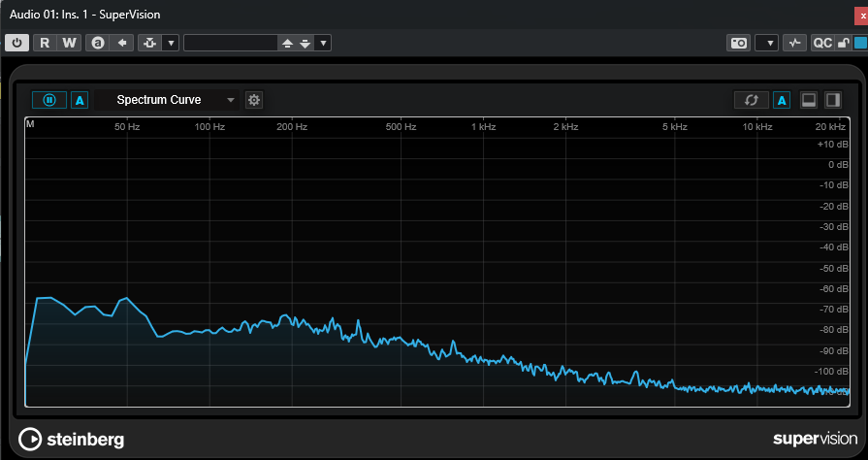Click the steinberg logo
The width and height of the screenshot is (868, 460).
tap(72, 440)
